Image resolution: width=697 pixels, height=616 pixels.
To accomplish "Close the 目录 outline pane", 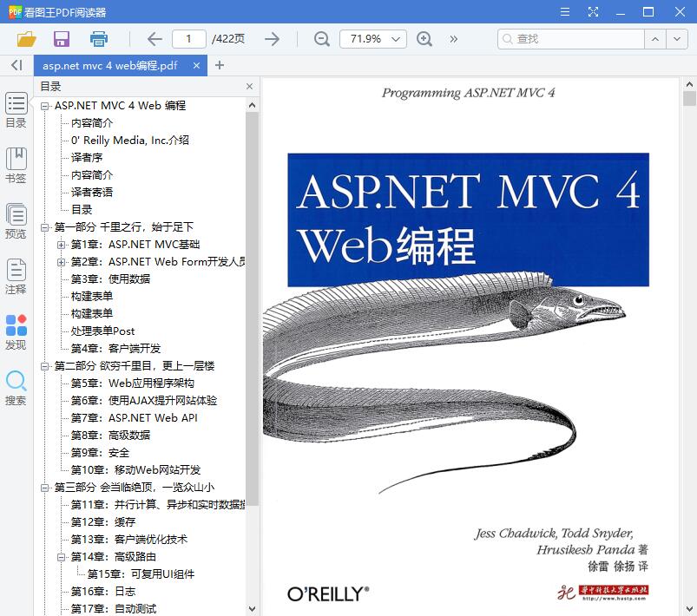I will pos(249,86).
